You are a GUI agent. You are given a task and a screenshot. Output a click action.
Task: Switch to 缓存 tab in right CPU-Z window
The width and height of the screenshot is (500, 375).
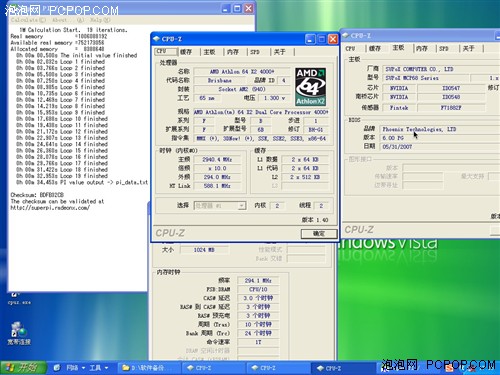[375, 48]
